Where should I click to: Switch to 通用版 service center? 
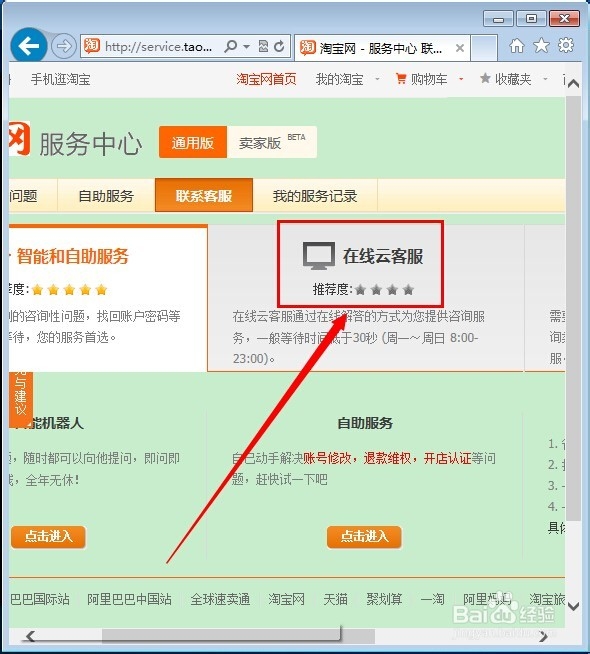193,142
